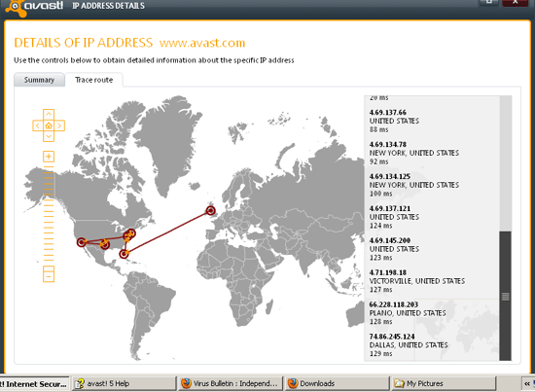Select hop 74.86.245.124 Dallas entry

[x=409, y=345]
